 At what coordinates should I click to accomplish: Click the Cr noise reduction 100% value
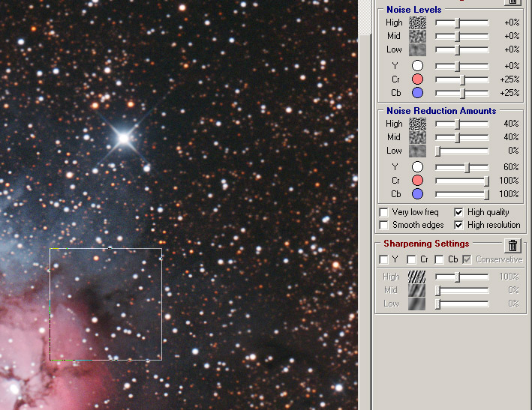point(509,181)
